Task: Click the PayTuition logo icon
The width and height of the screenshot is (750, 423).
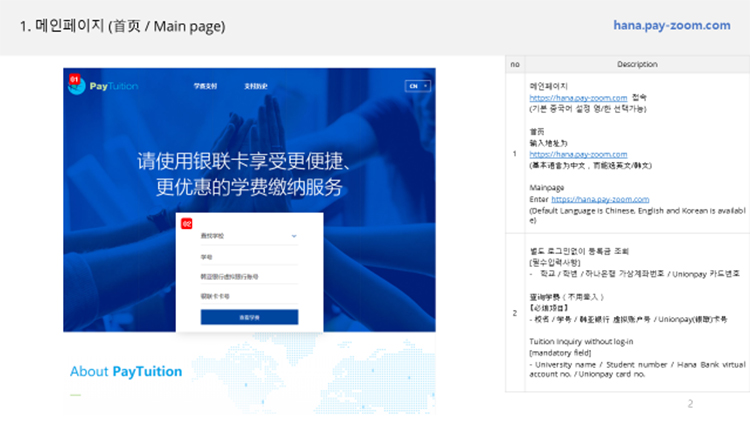Action: point(77,87)
